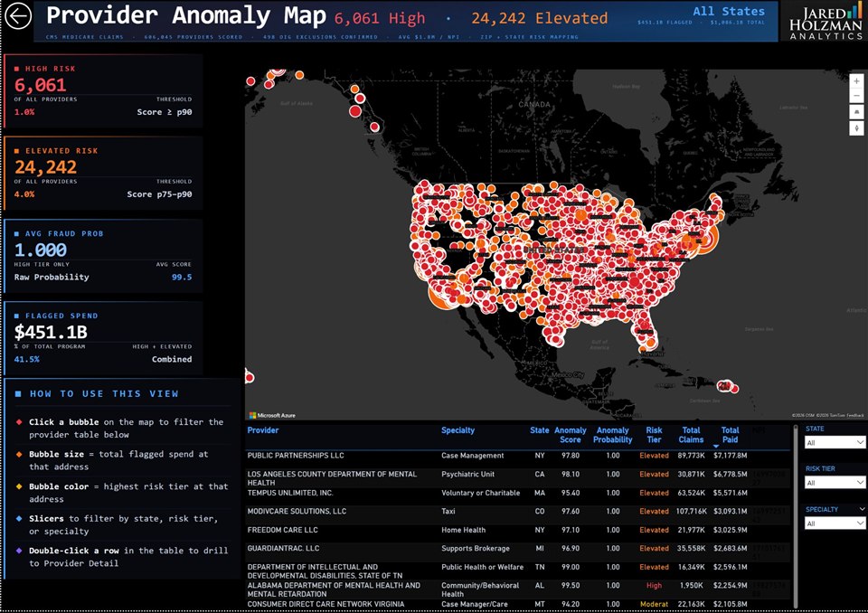
Task: Sort table by Anomaly Probability column
Action: (612, 435)
